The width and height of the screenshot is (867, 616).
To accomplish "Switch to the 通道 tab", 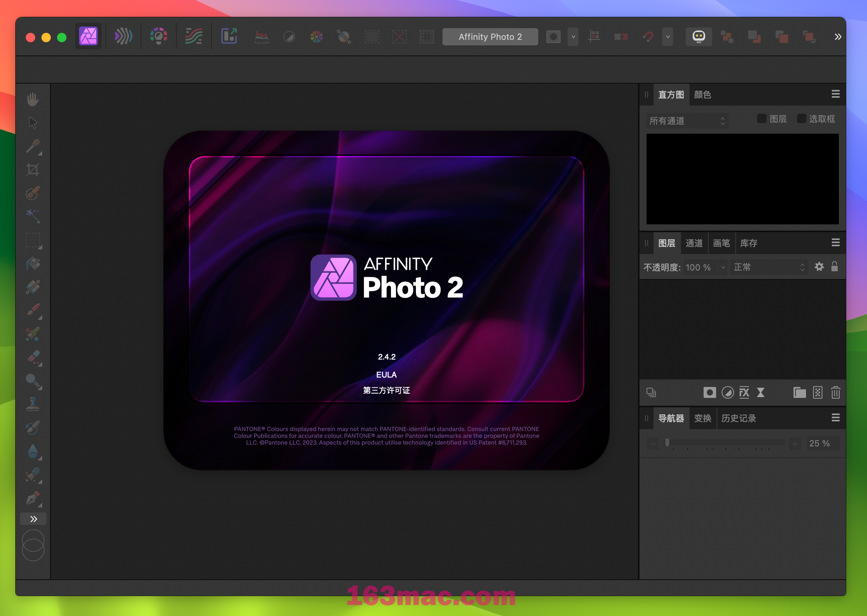I will (x=694, y=243).
